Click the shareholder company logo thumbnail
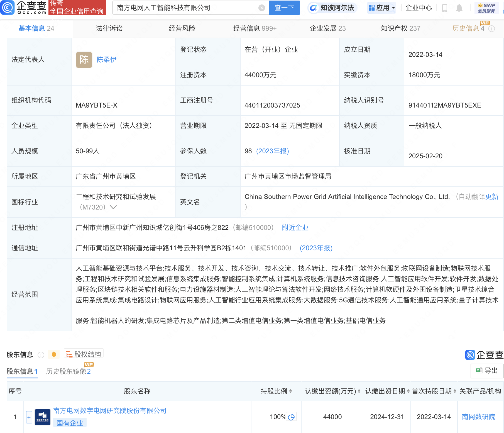This screenshot has height=433, width=504. click(x=43, y=417)
